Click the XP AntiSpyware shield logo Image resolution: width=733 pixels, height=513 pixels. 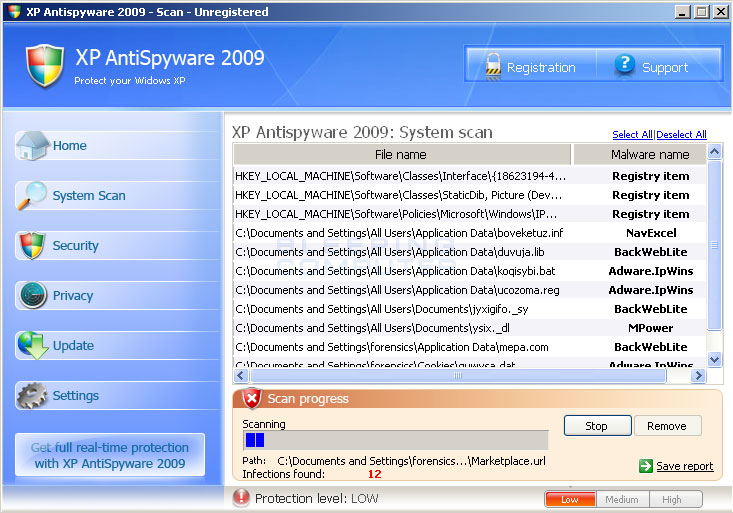pyautogui.click(x=45, y=65)
